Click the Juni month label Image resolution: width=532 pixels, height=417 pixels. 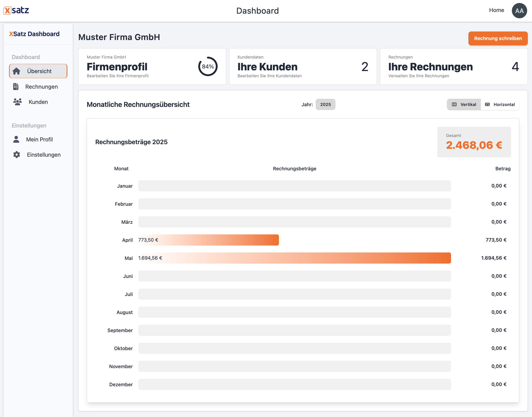(128, 276)
